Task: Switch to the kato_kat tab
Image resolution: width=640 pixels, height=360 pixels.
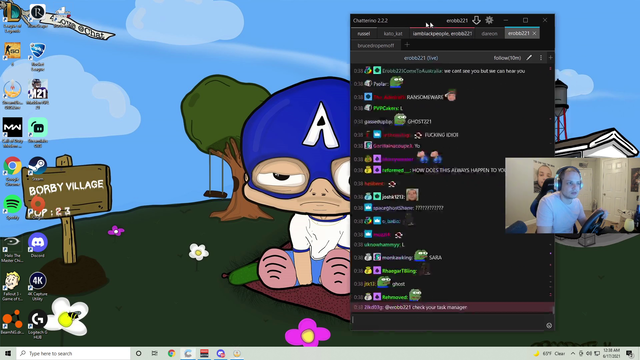Action: (393, 33)
